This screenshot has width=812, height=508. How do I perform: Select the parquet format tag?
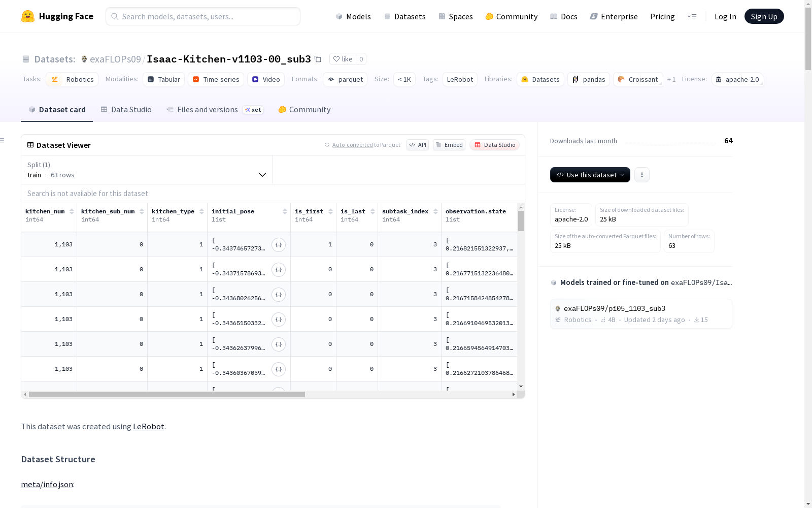345,79
